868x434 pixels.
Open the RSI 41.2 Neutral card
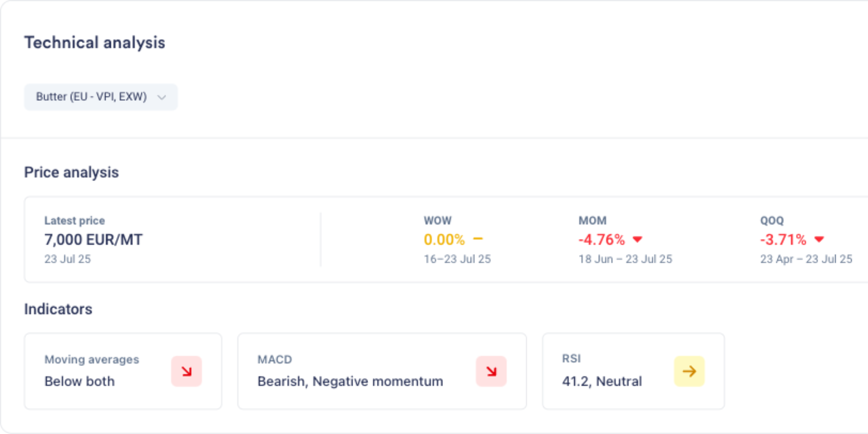click(633, 371)
